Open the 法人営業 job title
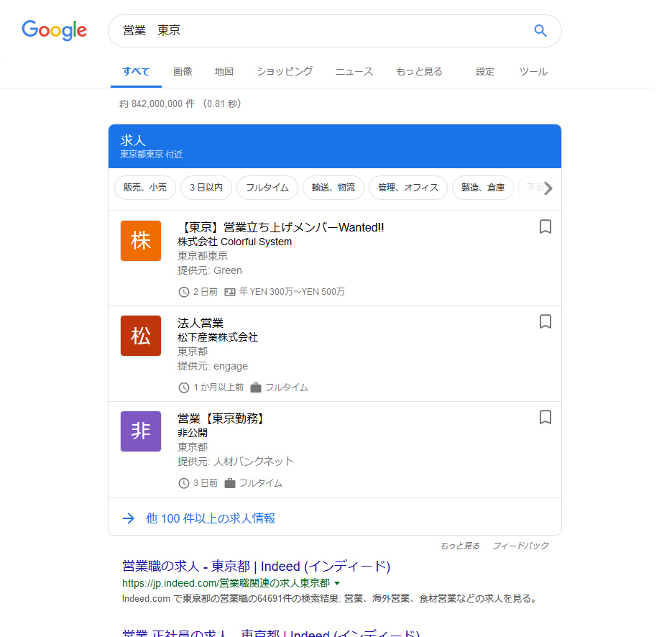Viewport: 672px width, 637px height. pyautogui.click(x=201, y=323)
